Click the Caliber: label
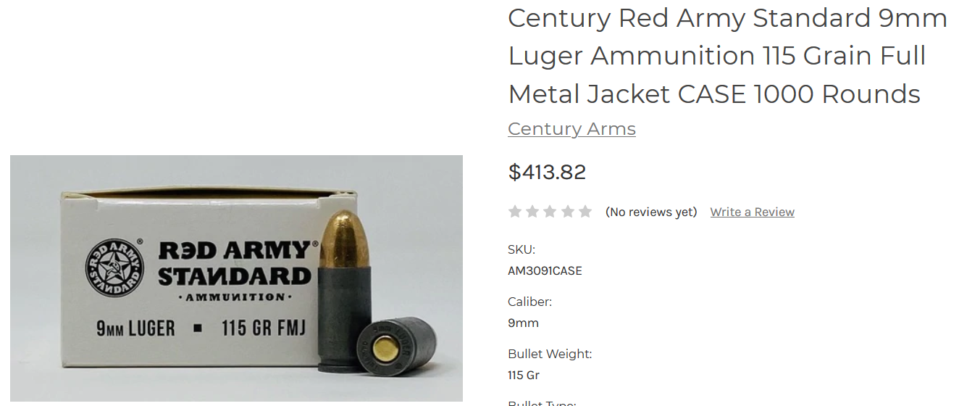Viewport: 980px width, 406px height. (x=529, y=302)
